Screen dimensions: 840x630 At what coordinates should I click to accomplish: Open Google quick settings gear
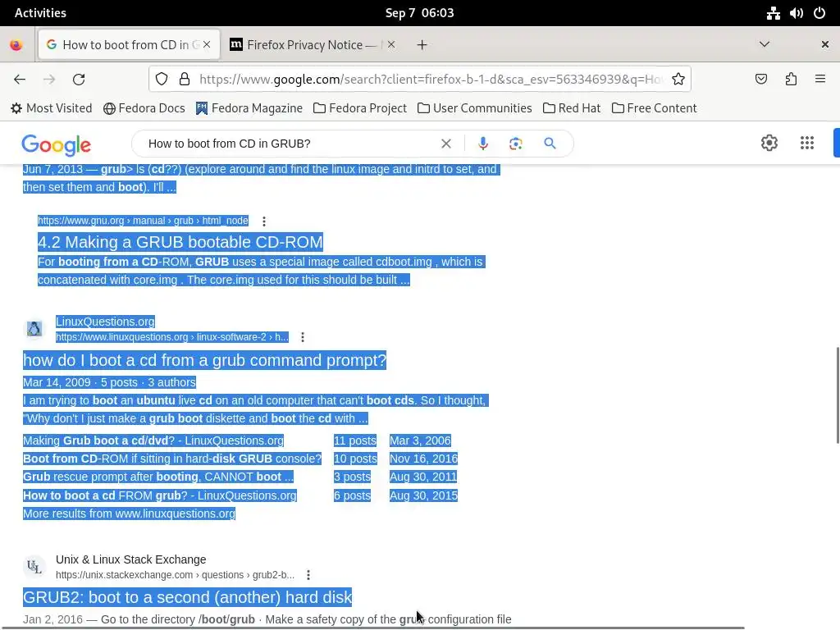[769, 143]
